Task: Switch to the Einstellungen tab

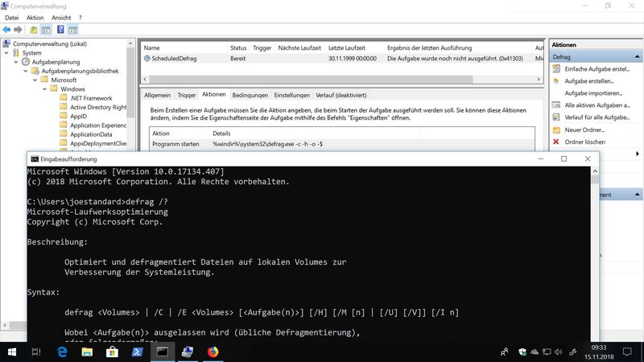Action: click(291, 95)
